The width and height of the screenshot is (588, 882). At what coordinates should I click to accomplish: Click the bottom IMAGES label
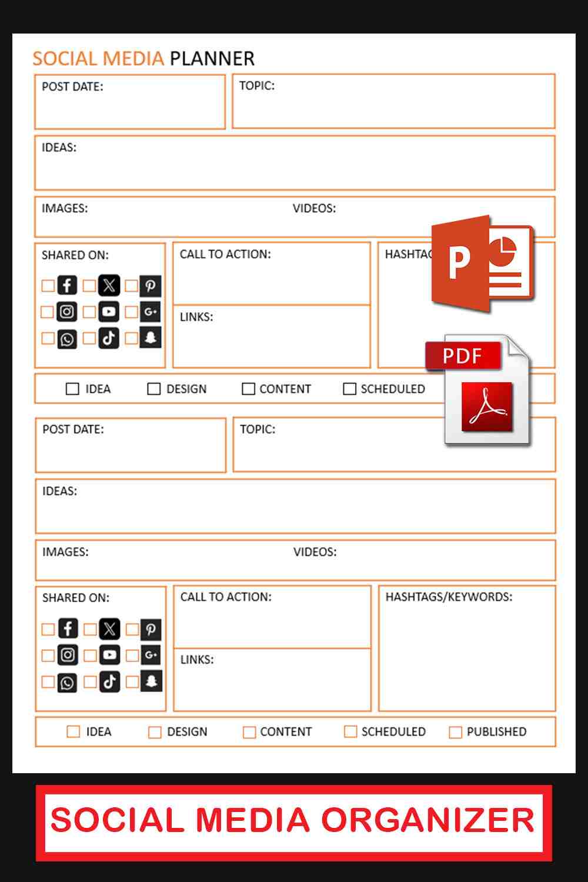tap(65, 552)
